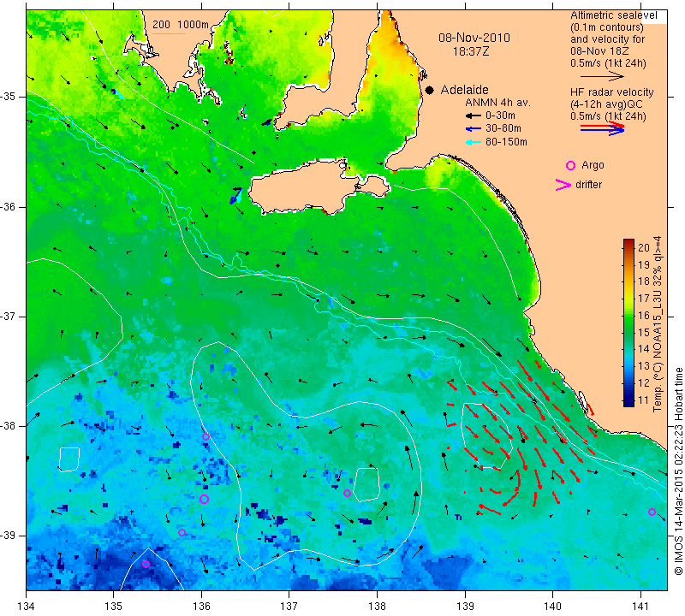Click 'ANMN 4h av.' legend heading

497,103
